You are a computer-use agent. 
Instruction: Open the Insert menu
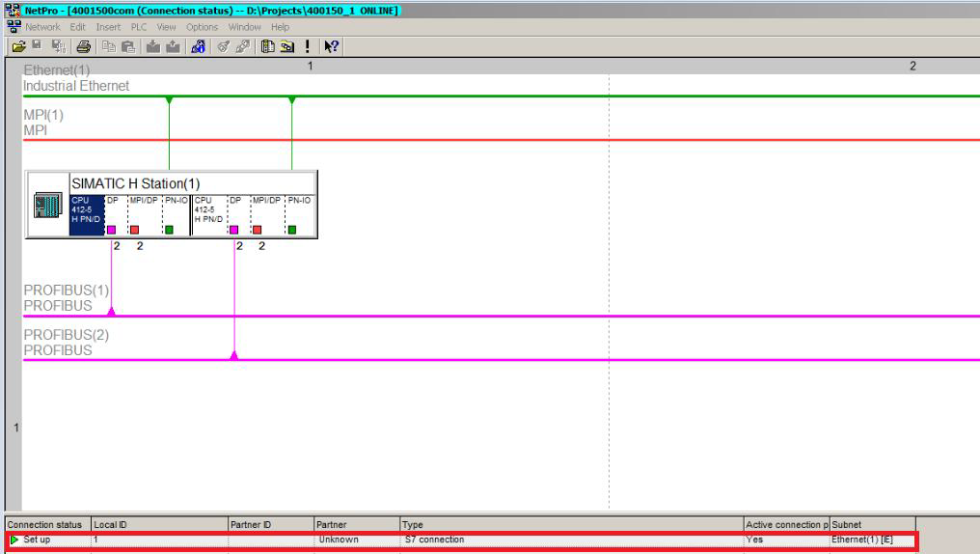coord(108,27)
